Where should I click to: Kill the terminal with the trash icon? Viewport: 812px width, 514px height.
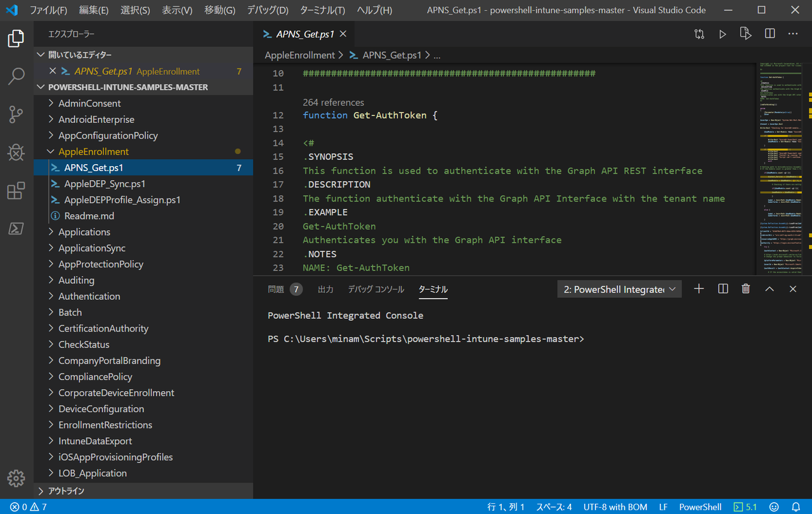tap(745, 288)
